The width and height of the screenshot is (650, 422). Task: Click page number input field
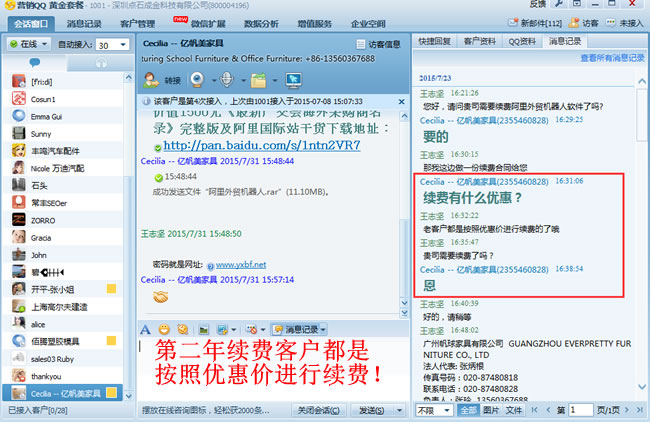581,410
